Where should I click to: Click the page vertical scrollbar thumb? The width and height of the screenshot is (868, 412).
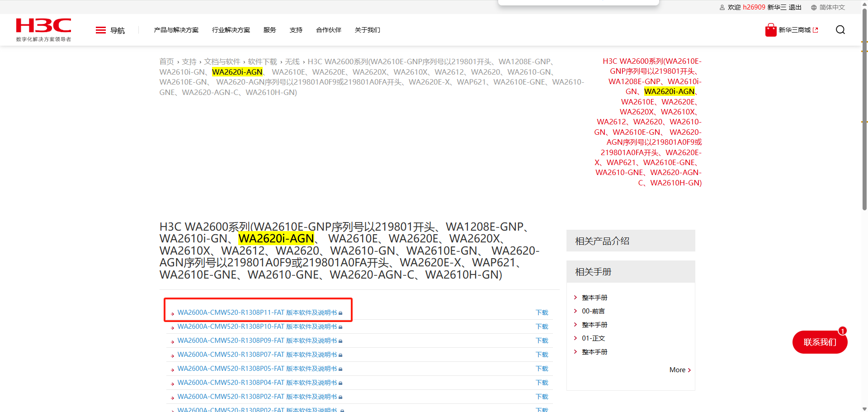click(864, 109)
